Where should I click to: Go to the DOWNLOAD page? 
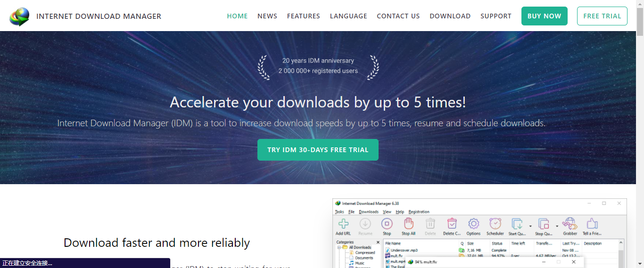(x=450, y=16)
